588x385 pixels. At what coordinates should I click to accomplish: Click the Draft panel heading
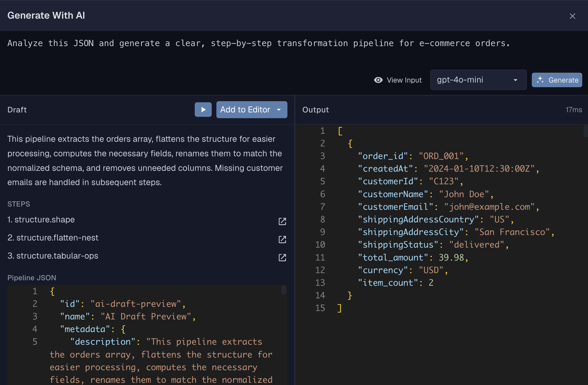(17, 110)
